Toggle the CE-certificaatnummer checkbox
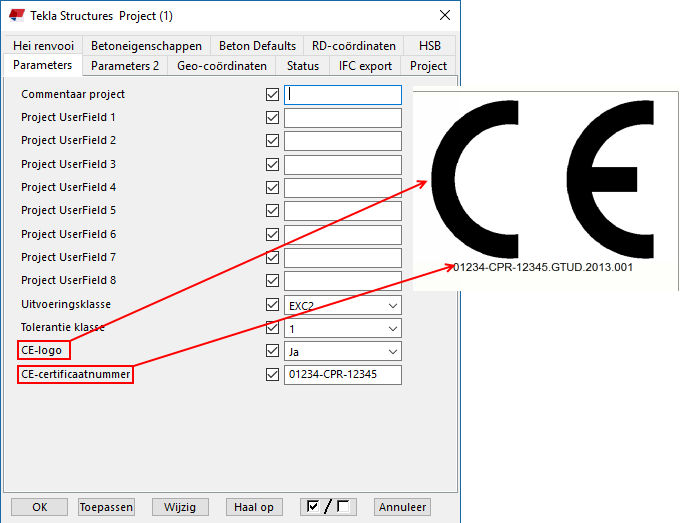The width and height of the screenshot is (680, 523). click(272, 374)
